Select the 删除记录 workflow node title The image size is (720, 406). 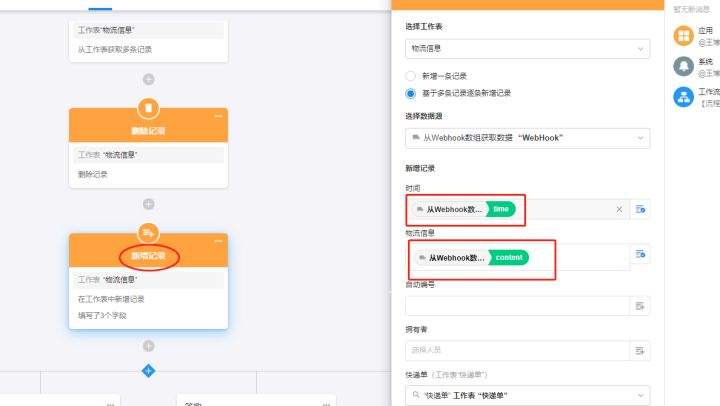coord(148,131)
